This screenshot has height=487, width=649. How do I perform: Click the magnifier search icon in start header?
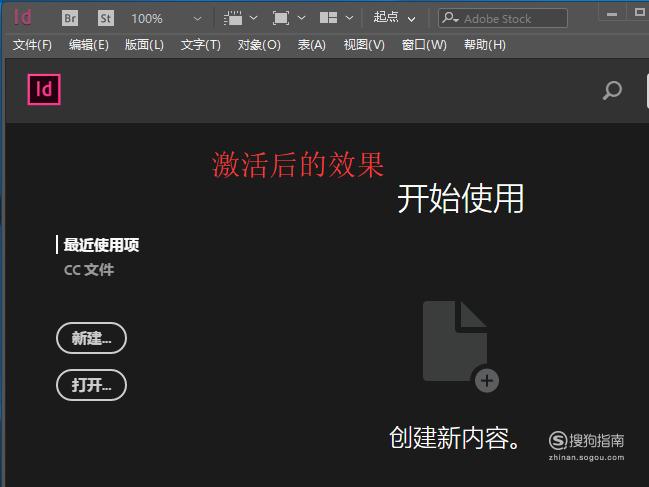pos(612,90)
